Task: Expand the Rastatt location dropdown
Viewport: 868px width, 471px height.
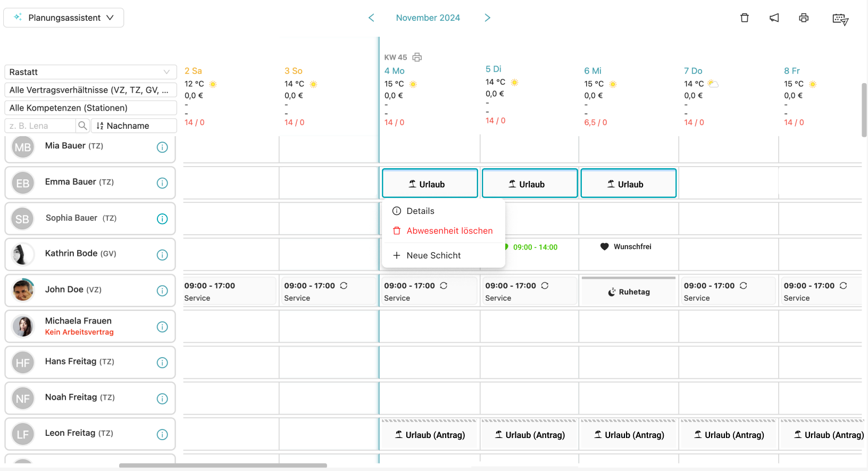Action: 90,72
